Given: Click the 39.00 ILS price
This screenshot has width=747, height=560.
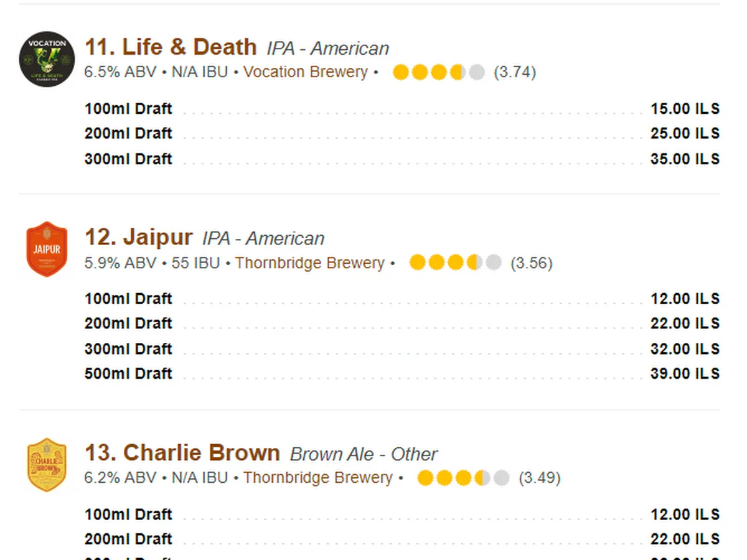Looking at the screenshot, I should (685, 374).
